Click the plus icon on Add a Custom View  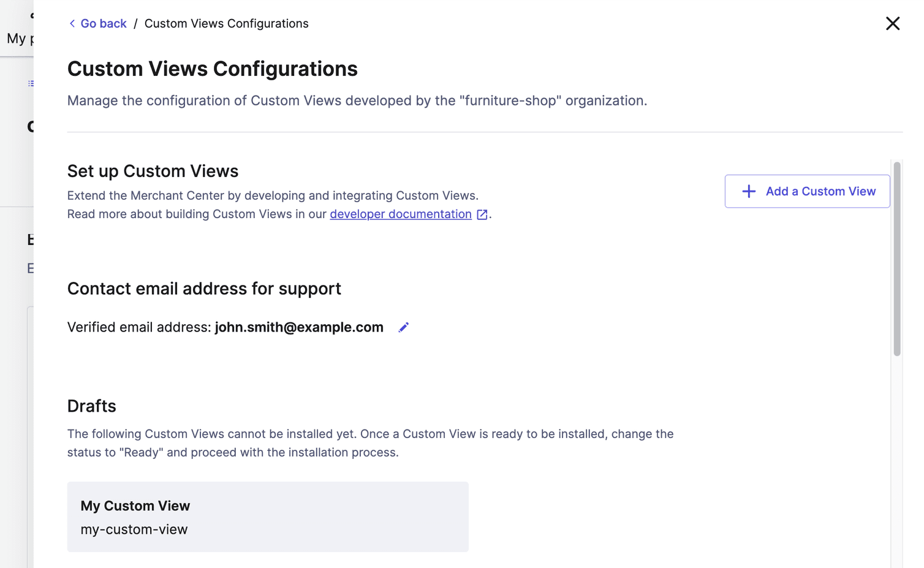pos(749,191)
